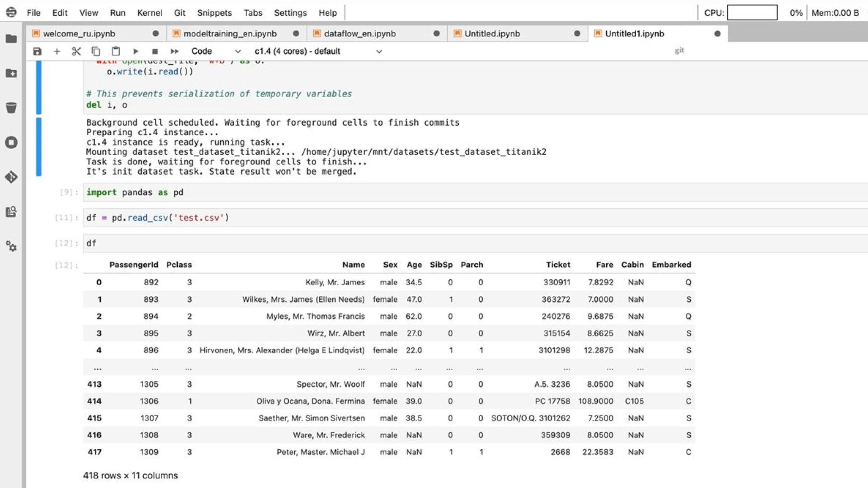The width and height of the screenshot is (868, 488).
Task: Open the Git menu
Action: (179, 13)
